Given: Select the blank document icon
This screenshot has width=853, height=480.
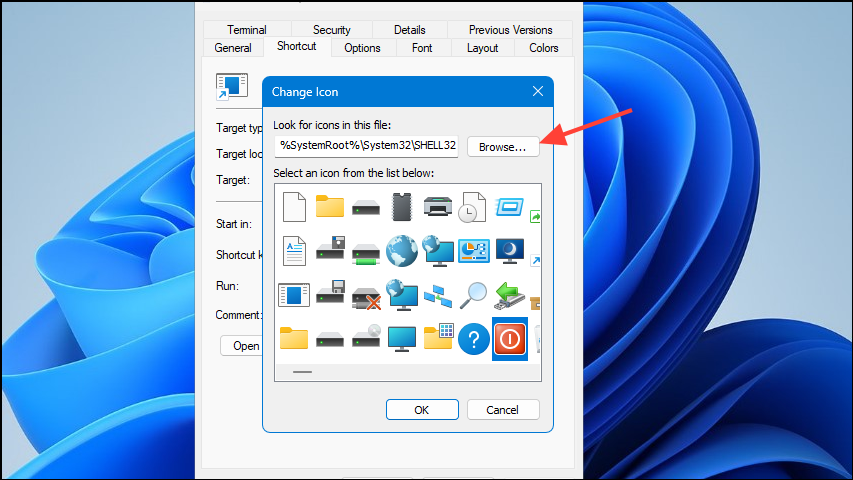Looking at the screenshot, I should tap(294, 207).
